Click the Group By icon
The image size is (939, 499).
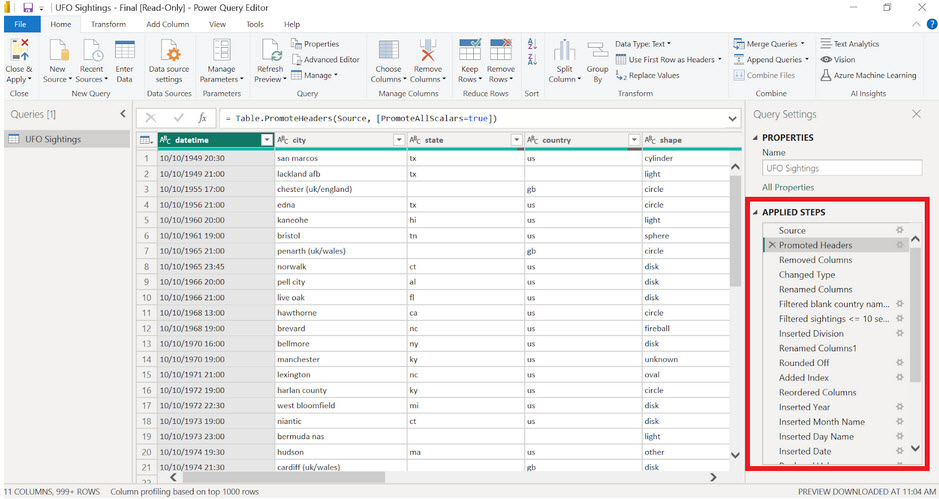pos(597,52)
